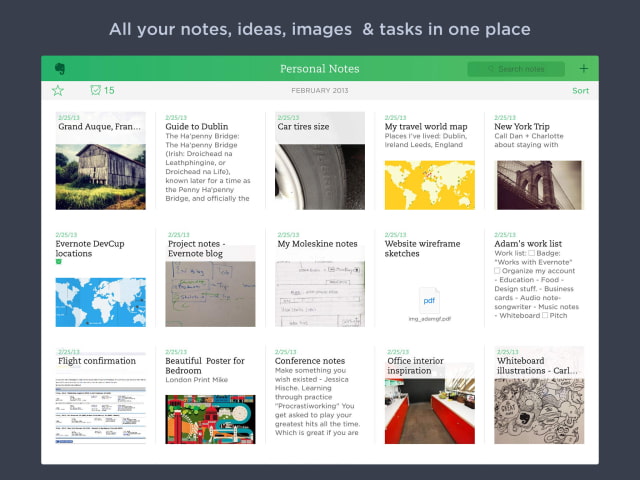The height and width of the screenshot is (480, 640).
Task: Click magnifier icon in Search notes box
Action: coord(490,69)
